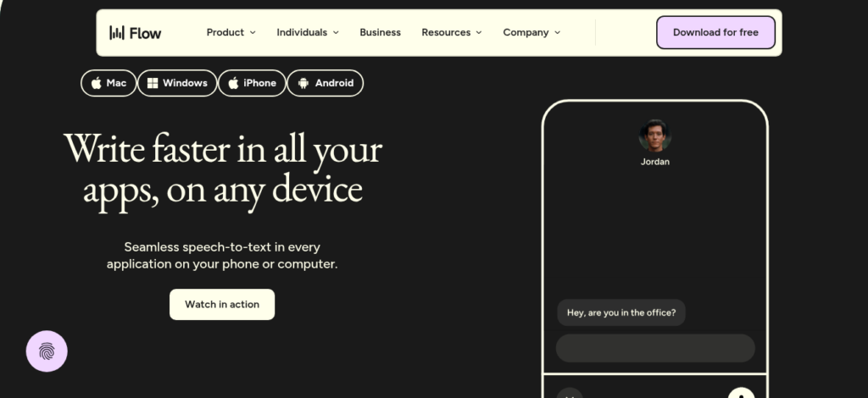Open the fingerprint privacy settings badge
The height and width of the screenshot is (398, 868).
[x=47, y=351]
